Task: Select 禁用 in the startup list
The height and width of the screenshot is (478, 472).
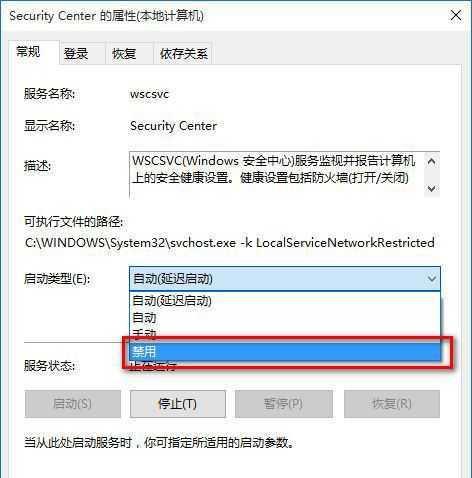Action: point(285,352)
